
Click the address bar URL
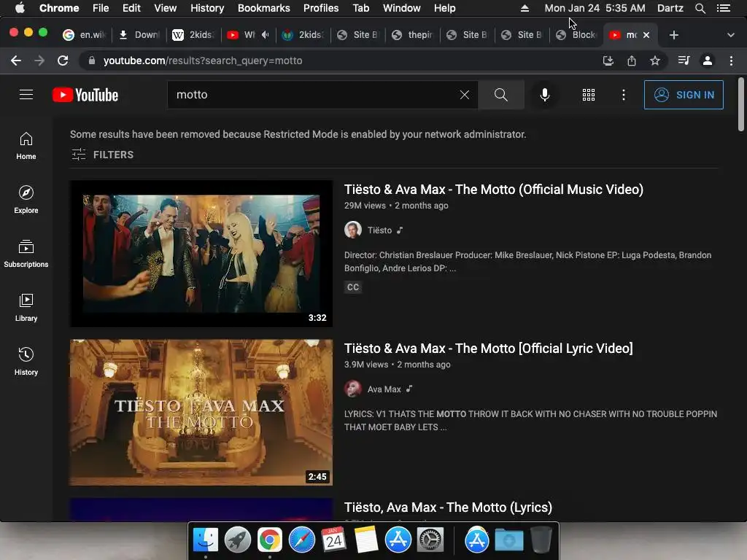tap(203, 61)
